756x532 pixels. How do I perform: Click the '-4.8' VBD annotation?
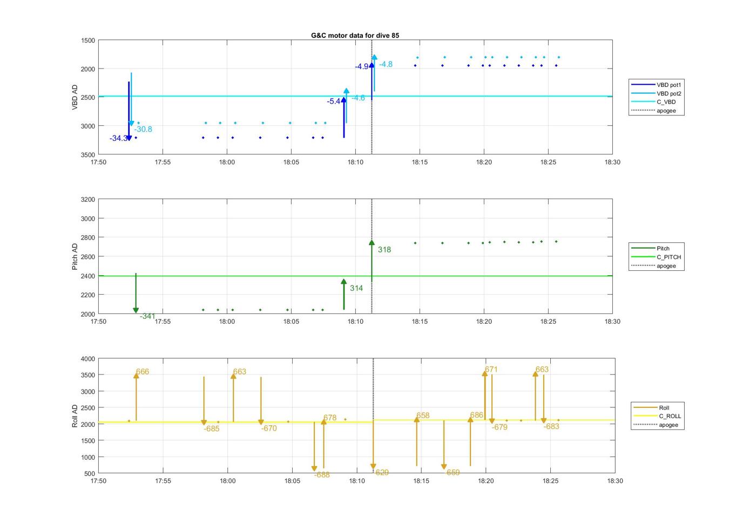386,64
